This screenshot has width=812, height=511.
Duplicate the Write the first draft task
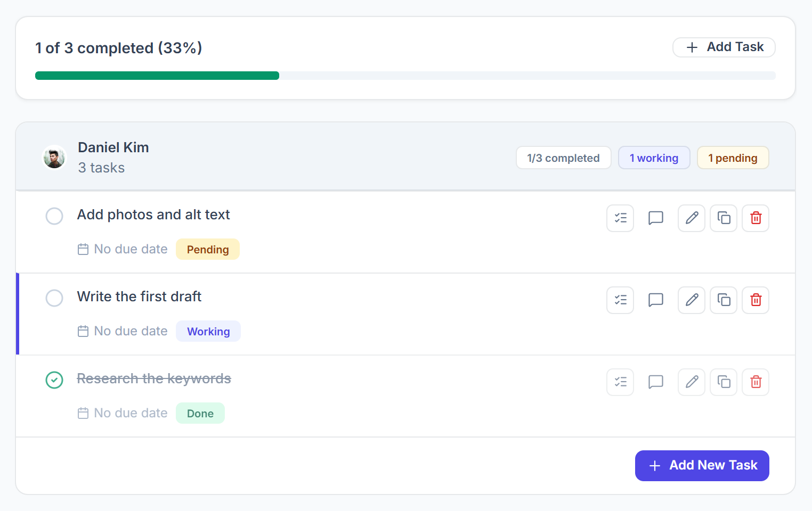coord(724,300)
